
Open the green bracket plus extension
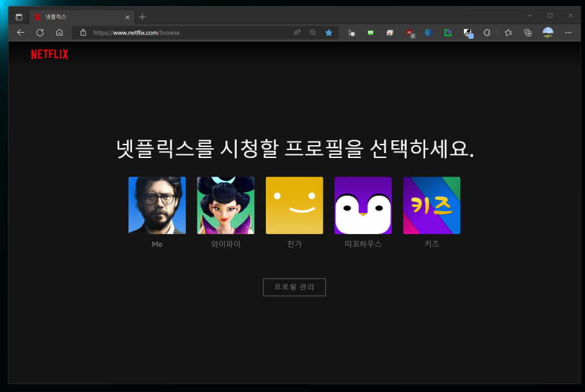pyautogui.click(x=448, y=33)
